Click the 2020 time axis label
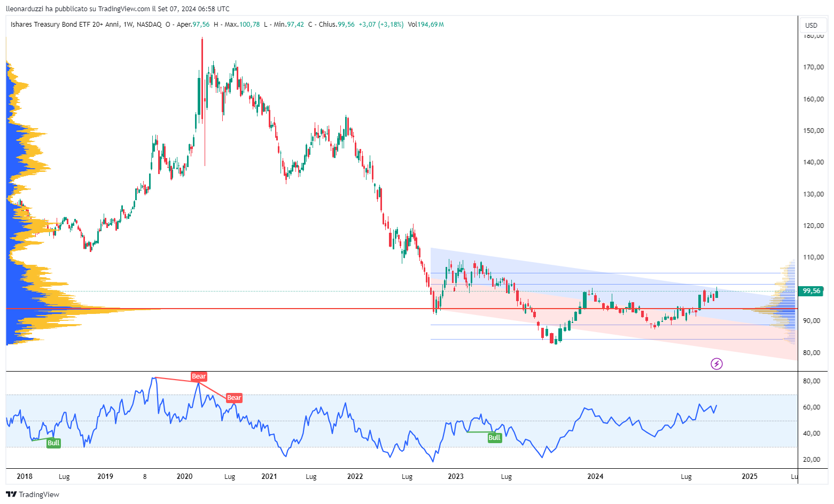The width and height of the screenshot is (834, 504). pos(184,477)
